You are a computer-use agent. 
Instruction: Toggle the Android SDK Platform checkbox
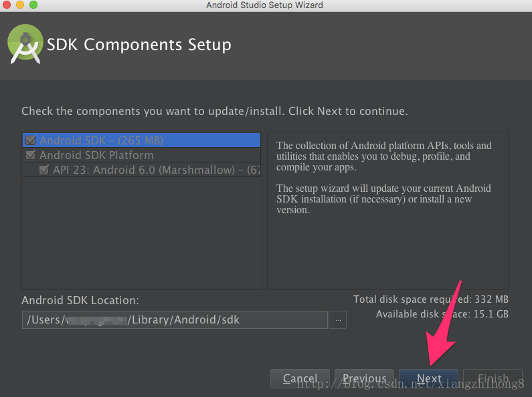(x=31, y=155)
